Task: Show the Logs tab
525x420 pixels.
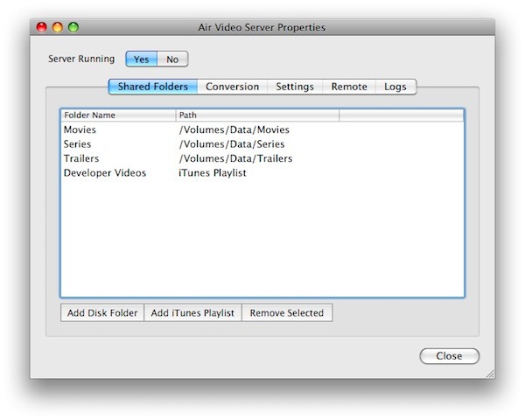Action: coord(395,87)
